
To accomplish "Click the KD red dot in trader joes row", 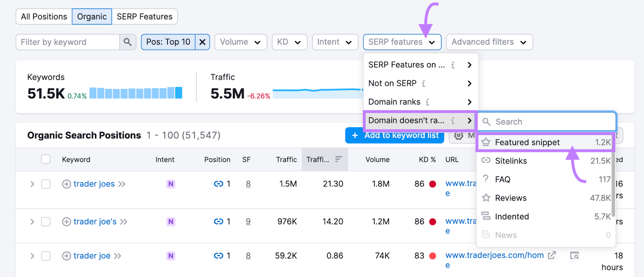I will (x=433, y=184).
